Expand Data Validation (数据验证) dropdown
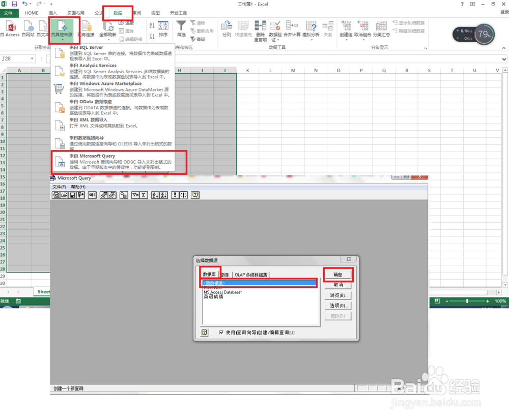Image resolution: width=509 pixels, height=420 pixels. [278, 40]
